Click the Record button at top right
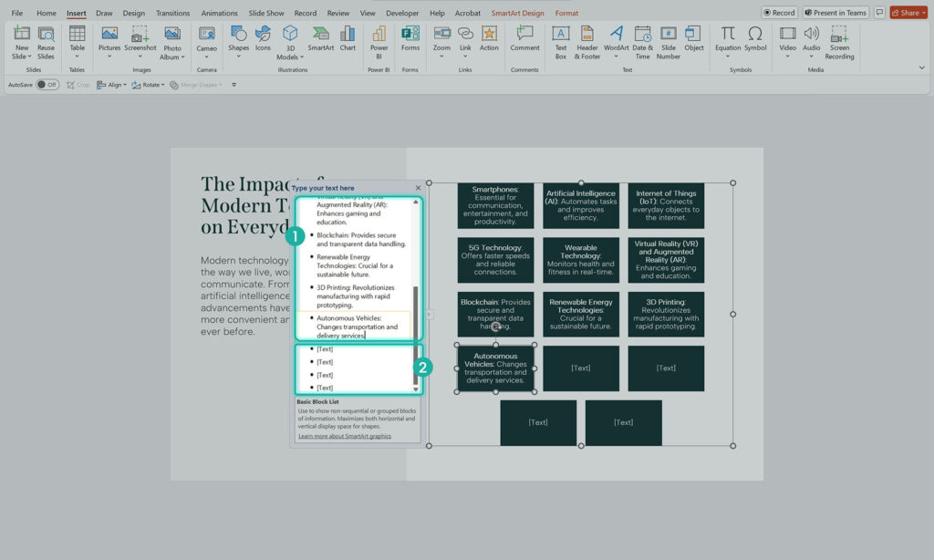The height and width of the screenshot is (560, 934). click(779, 13)
